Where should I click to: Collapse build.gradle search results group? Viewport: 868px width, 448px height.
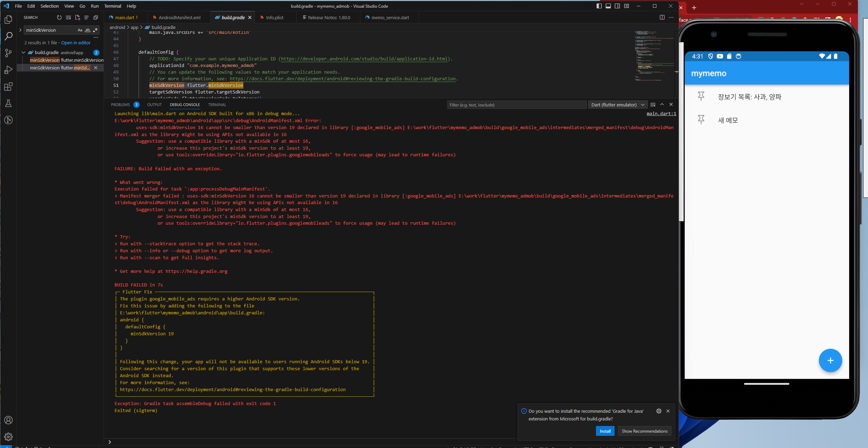23,52
